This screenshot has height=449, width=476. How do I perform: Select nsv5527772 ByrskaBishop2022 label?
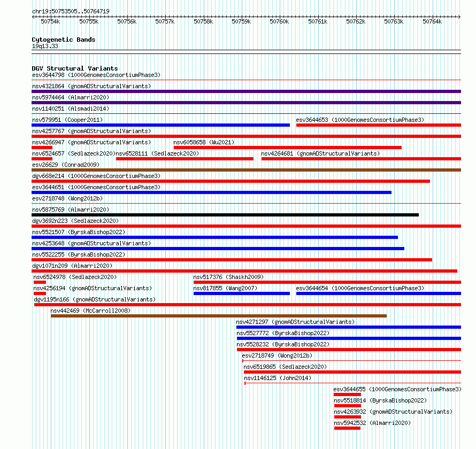(x=283, y=333)
